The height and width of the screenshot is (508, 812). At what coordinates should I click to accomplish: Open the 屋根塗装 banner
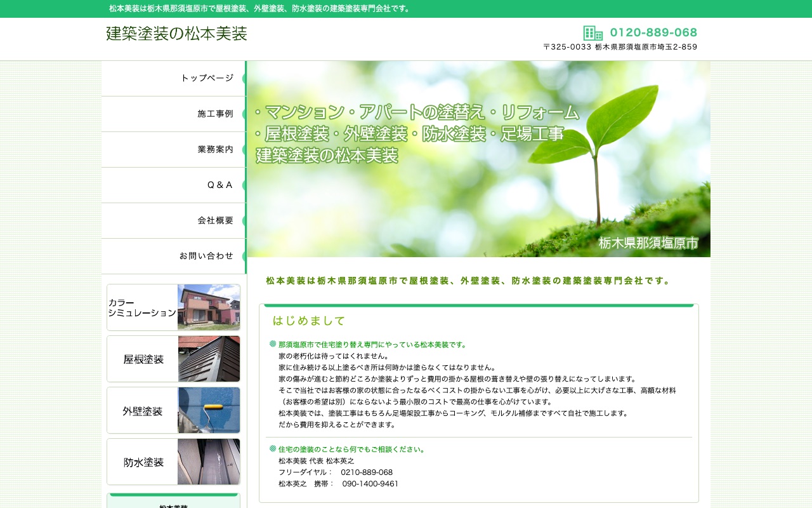[x=173, y=359]
